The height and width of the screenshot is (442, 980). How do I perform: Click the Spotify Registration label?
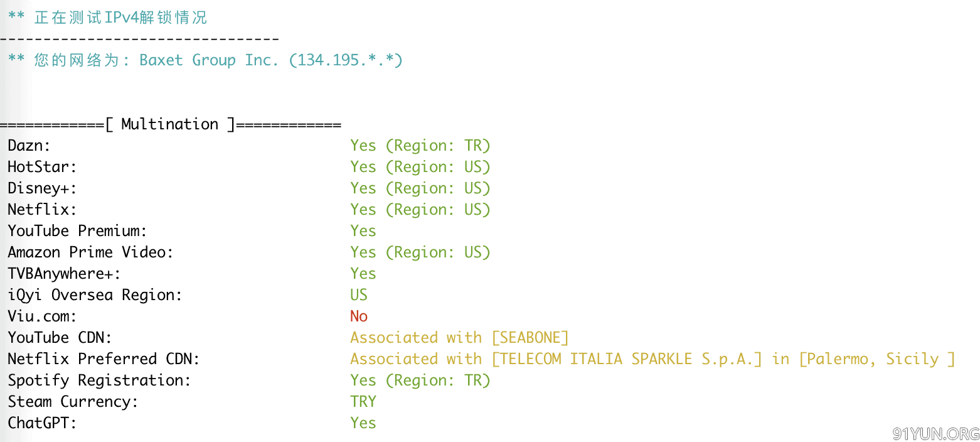coord(99,380)
